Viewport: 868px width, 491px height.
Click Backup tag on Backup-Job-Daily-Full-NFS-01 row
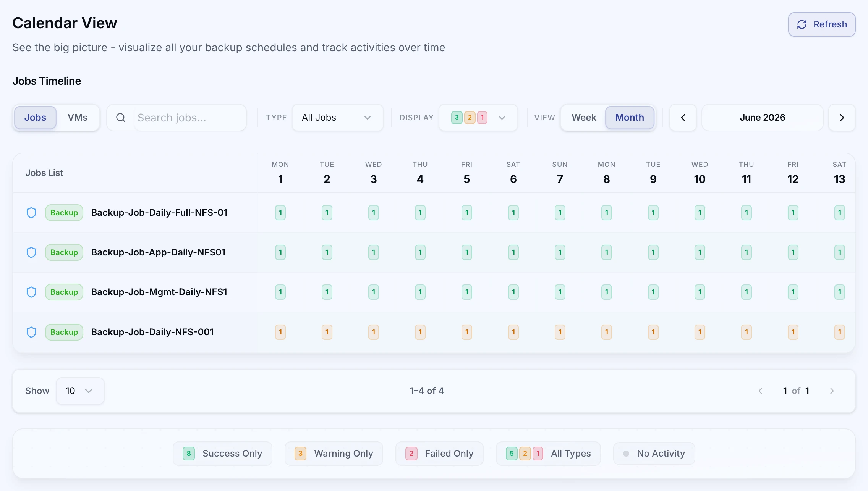coord(64,213)
